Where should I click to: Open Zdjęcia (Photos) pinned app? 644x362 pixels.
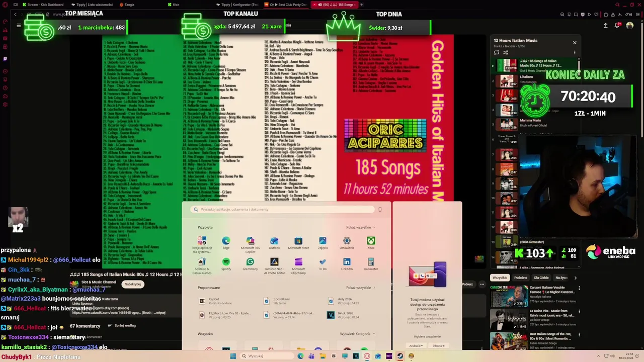click(x=323, y=243)
